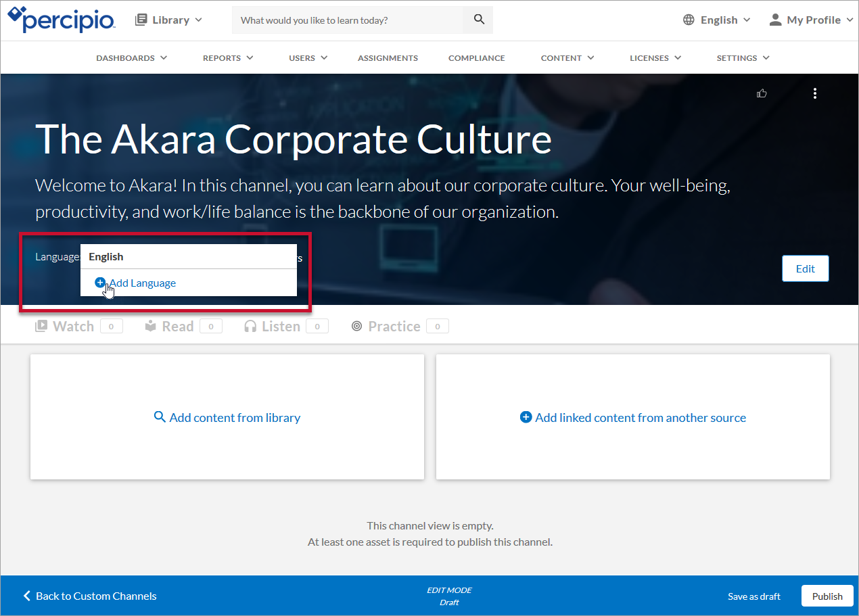Open the Library dropdown

(169, 20)
